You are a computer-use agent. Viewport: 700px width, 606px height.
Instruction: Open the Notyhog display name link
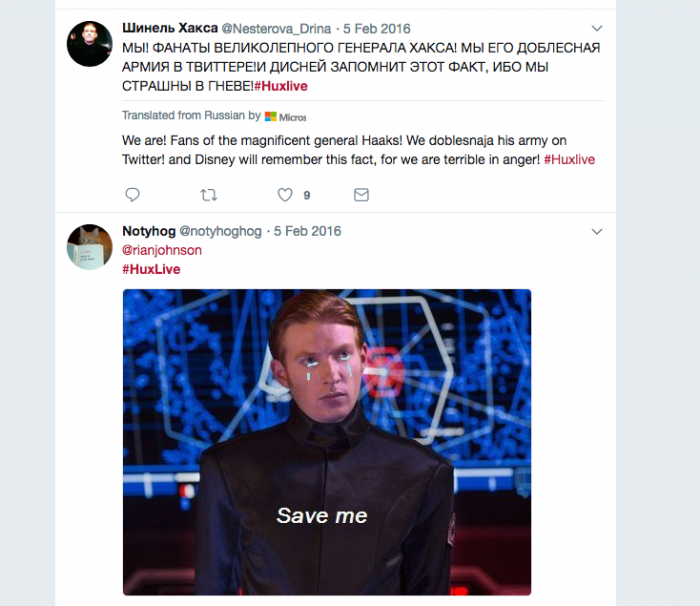[x=148, y=231]
